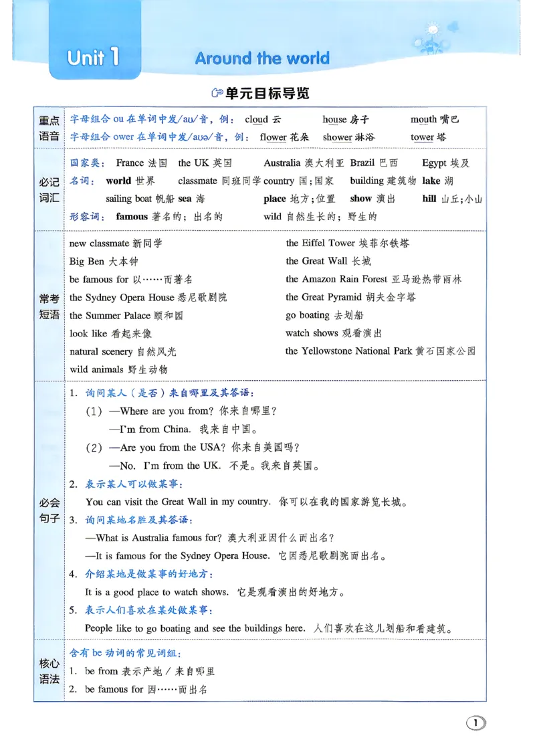
Task: Click 'It is a good place to watch shows.'
Action: coord(156,592)
